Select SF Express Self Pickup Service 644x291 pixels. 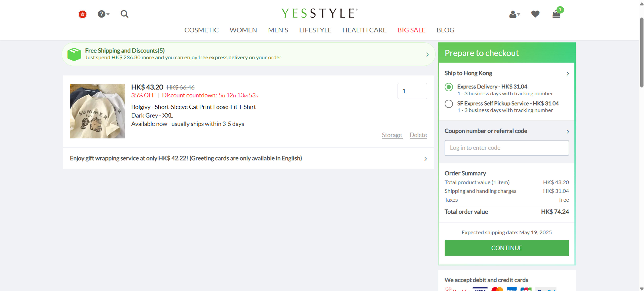(x=449, y=104)
